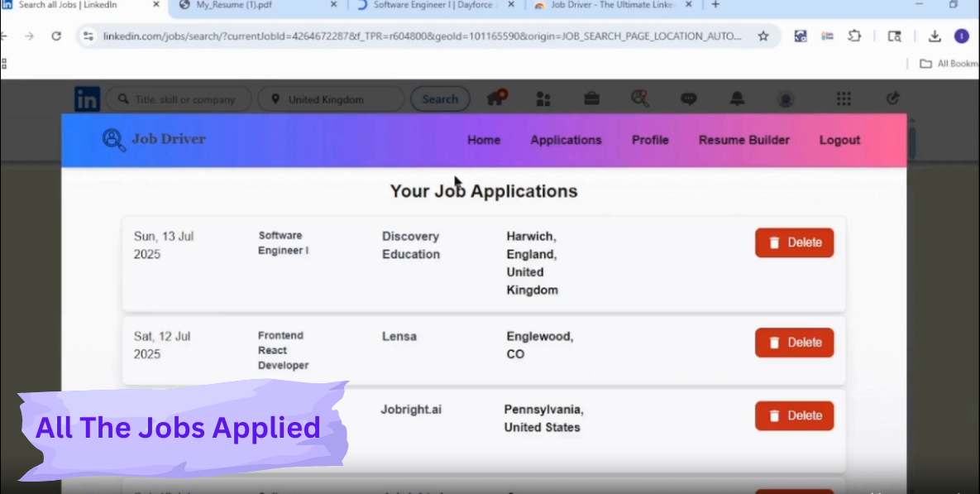This screenshot has height=494, width=980.
Task: Open LinkedIn Home via the house icon
Action: tap(495, 98)
